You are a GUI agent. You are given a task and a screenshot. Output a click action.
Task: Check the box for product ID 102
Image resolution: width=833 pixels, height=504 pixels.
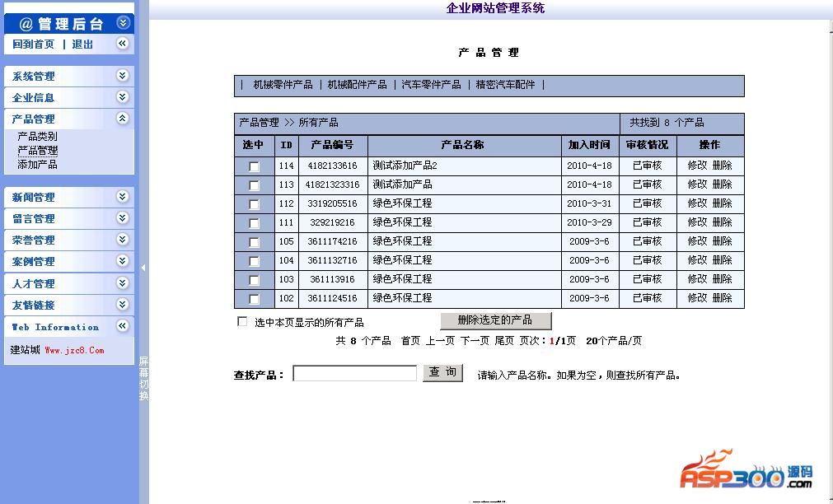pos(254,299)
